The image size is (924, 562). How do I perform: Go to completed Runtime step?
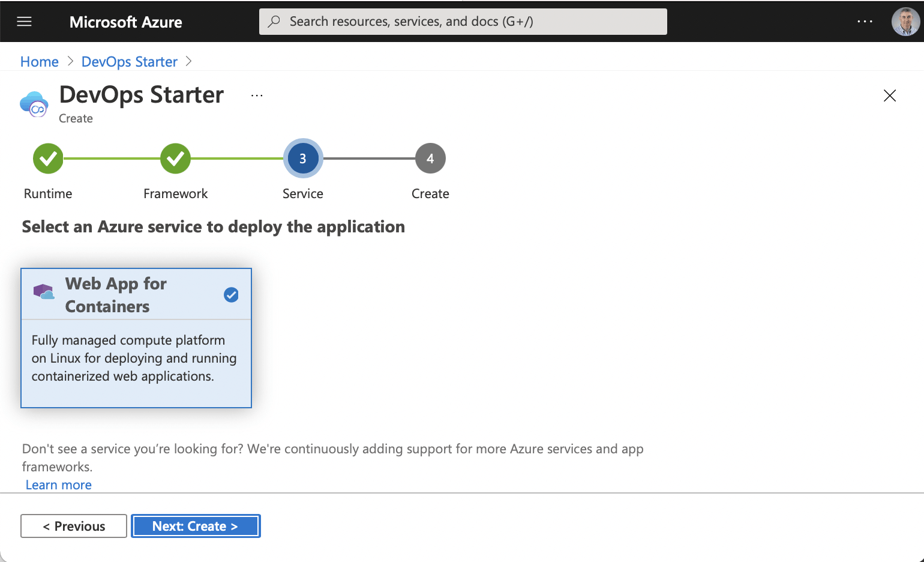click(48, 159)
